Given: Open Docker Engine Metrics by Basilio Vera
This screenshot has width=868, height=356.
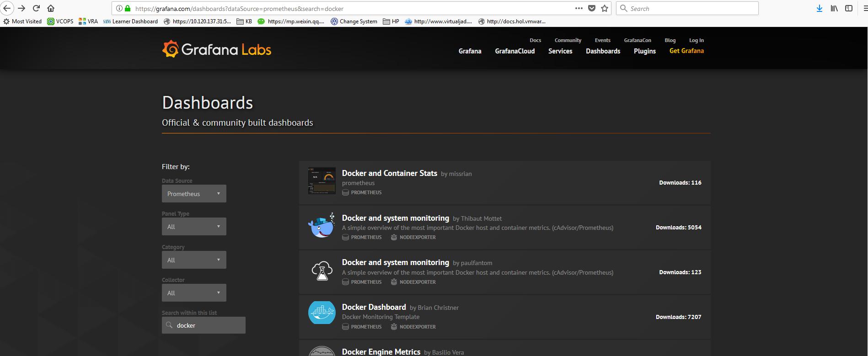Looking at the screenshot, I should tap(381, 351).
